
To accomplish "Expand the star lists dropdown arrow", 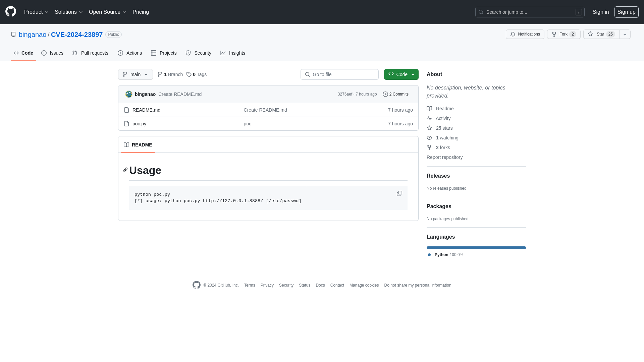I will click(625, 34).
